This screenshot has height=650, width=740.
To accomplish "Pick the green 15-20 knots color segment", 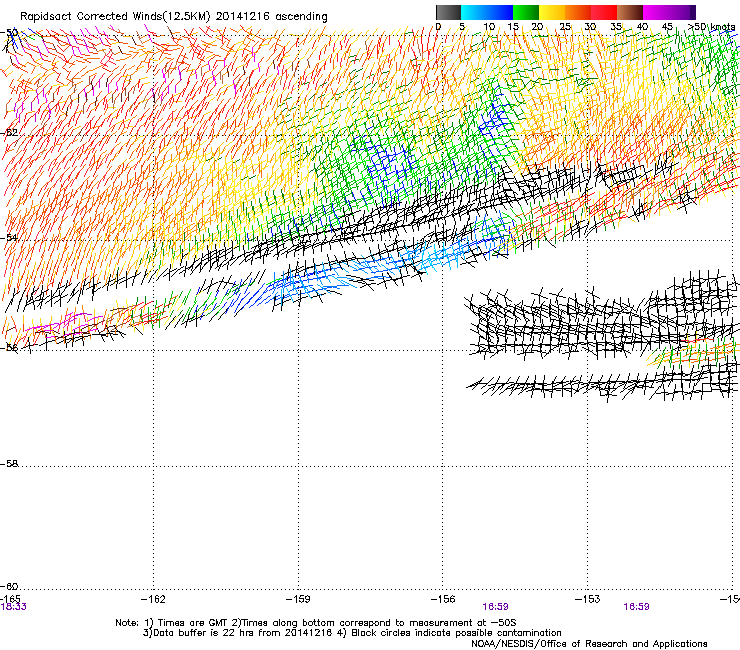I will 526,12.
